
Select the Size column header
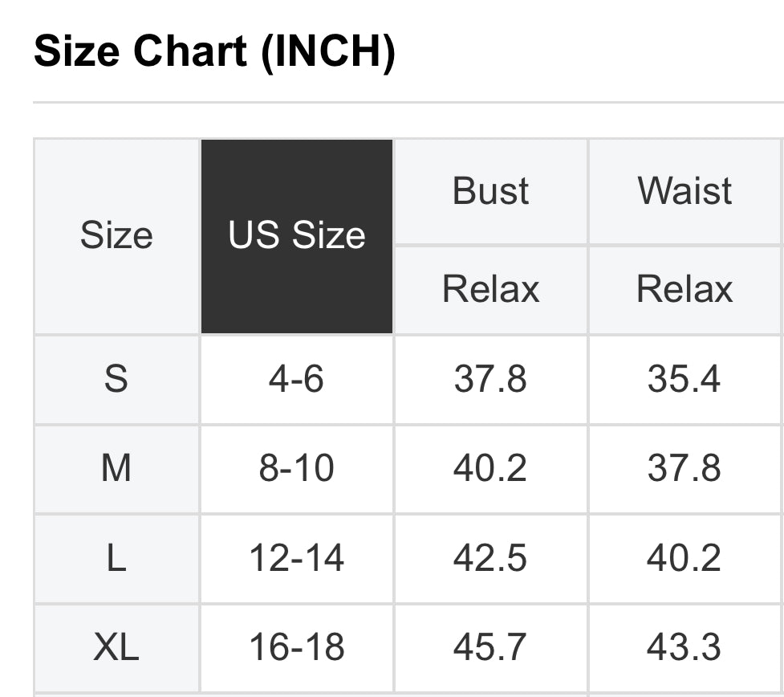(x=116, y=236)
